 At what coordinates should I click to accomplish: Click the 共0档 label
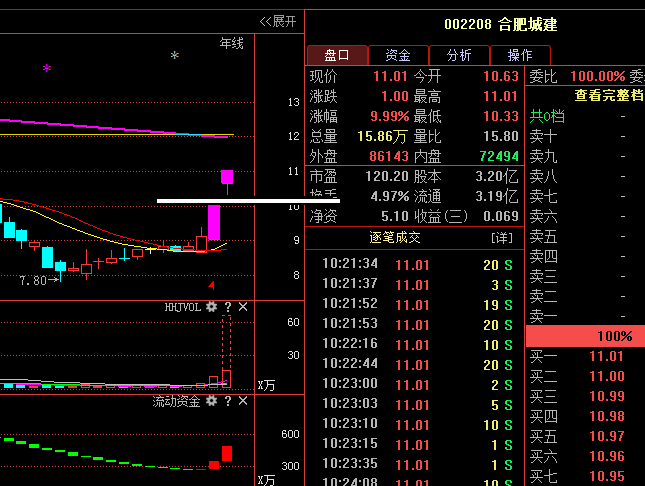pos(547,116)
